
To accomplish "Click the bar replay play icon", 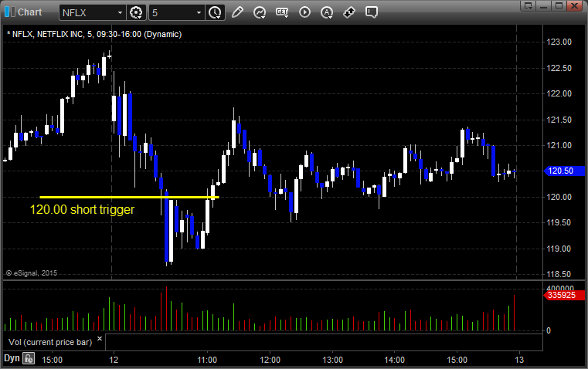I will (x=304, y=12).
